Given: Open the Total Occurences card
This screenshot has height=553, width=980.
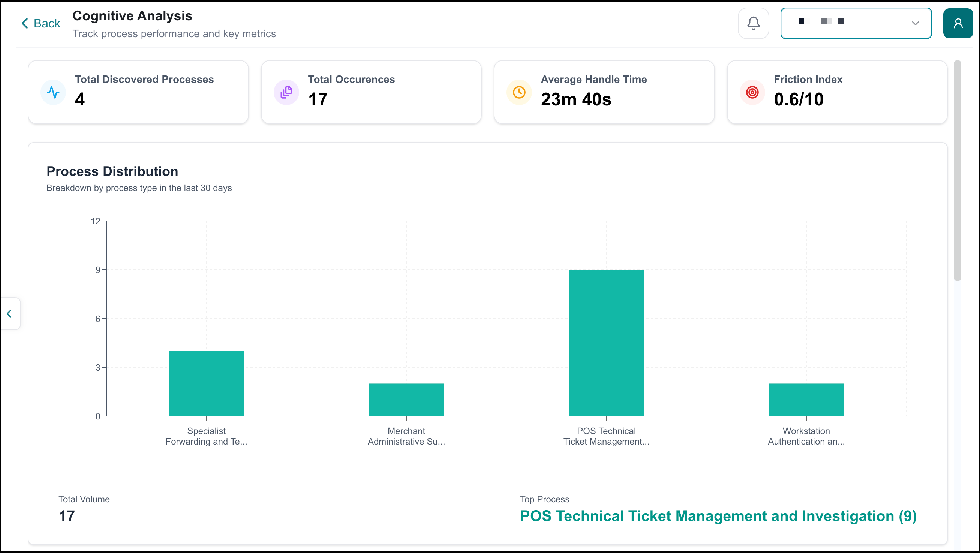Looking at the screenshot, I should 371,92.
